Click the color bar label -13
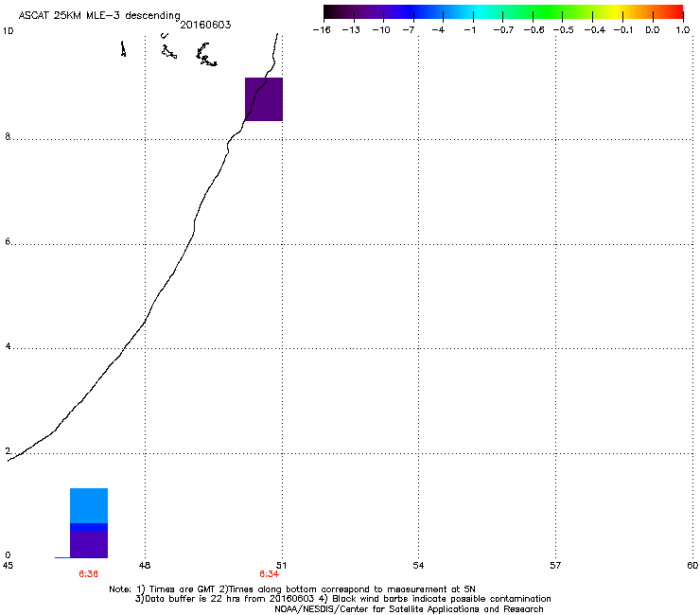Viewport: 700px width, 615px height. [351, 30]
